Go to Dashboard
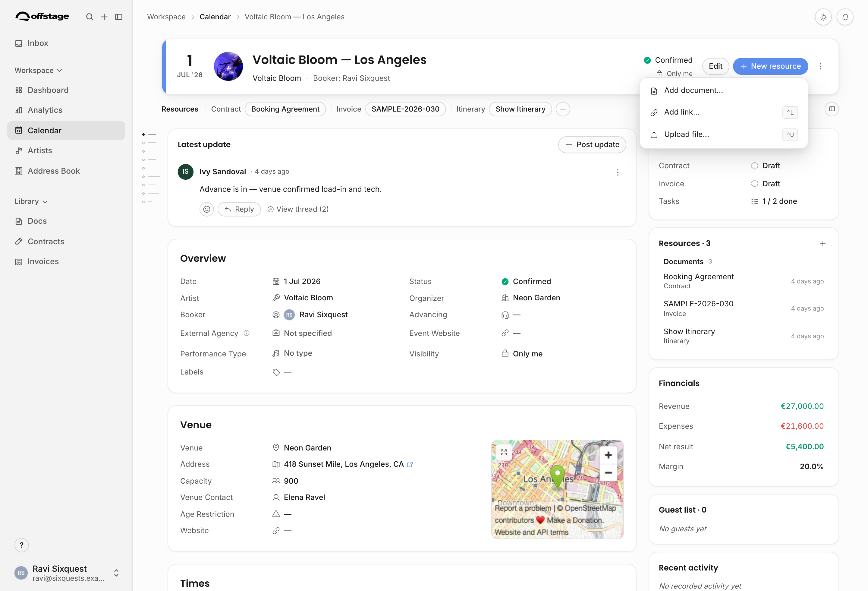The width and height of the screenshot is (868, 591). point(66,90)
